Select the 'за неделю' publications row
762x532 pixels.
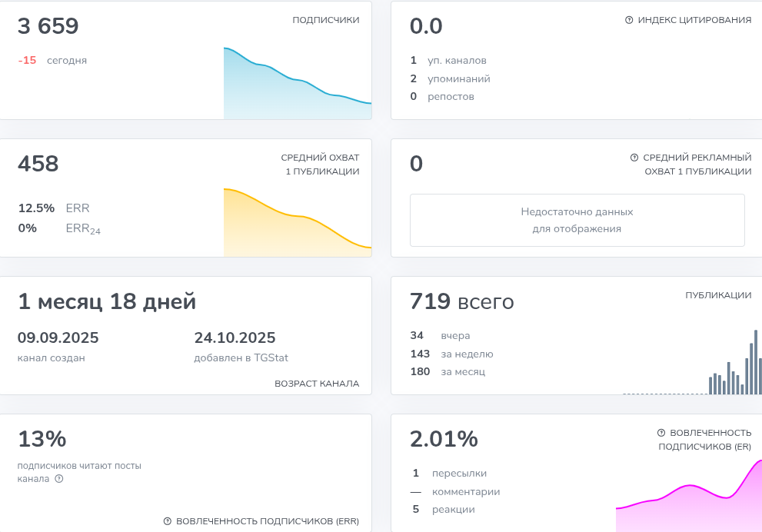[x=467, y=354]
